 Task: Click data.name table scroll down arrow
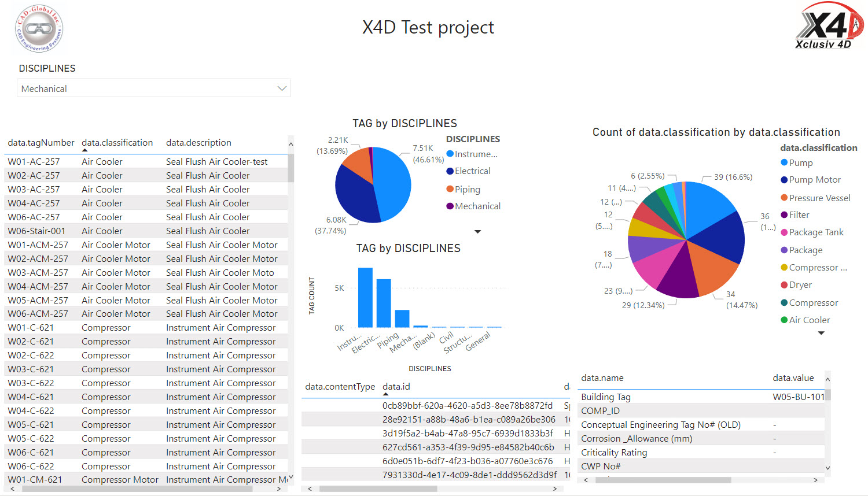click(827, 468)
